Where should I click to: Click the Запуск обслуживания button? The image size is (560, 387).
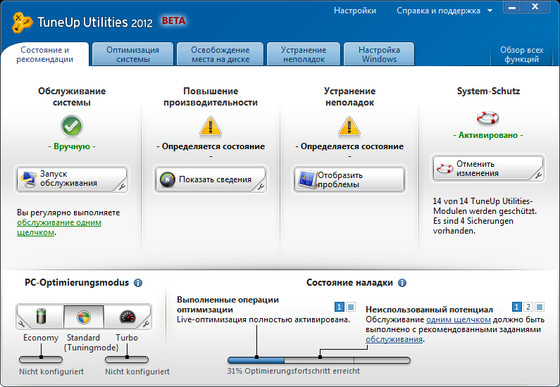point(72,179)
